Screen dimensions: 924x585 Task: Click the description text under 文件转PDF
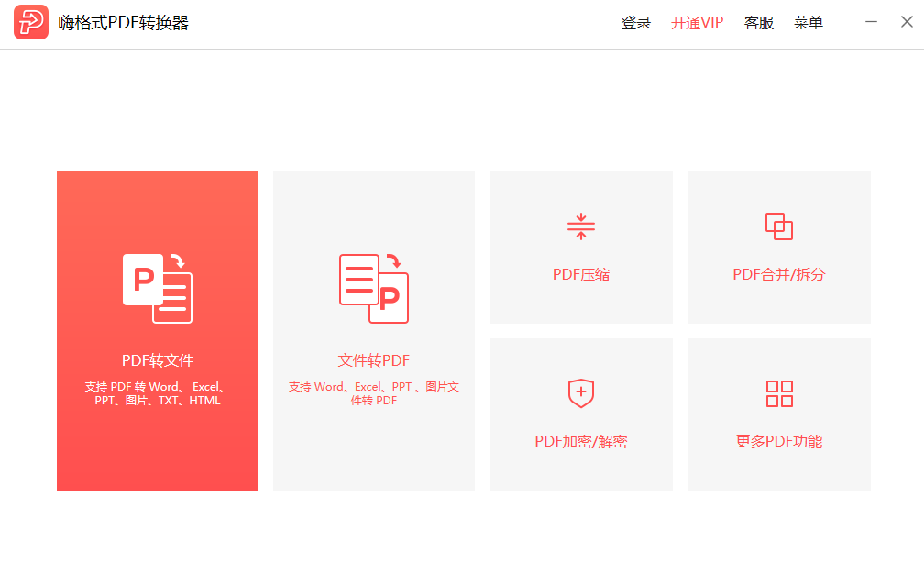point(373,393)
